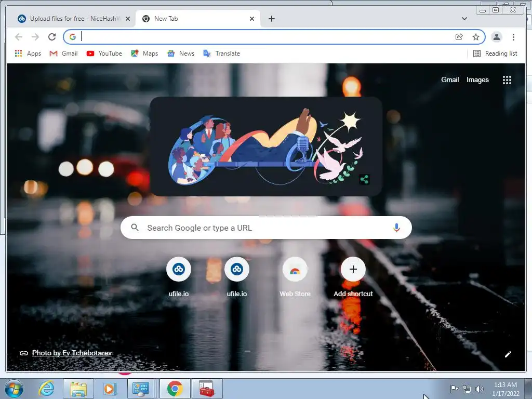This screenshot has width=532, height=399.
Task: Open the Google Doodle illustration
Action: click(x=266, y=146)
